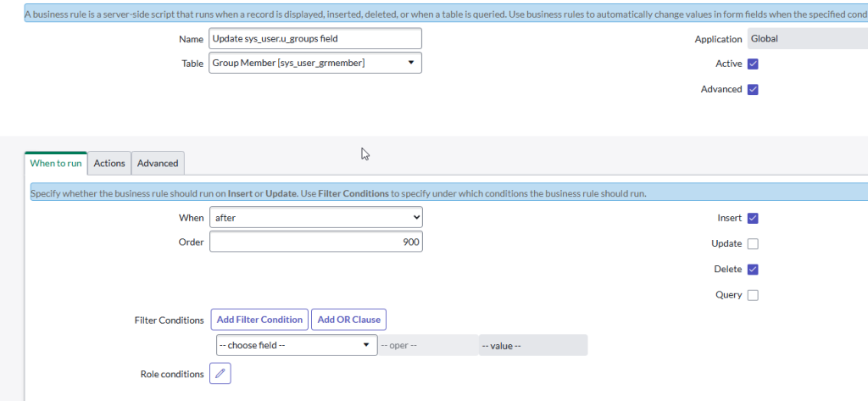Viewport: 868px width, 401px height.
Task: Click the Add OR Clause button
Action: point(348,320)
